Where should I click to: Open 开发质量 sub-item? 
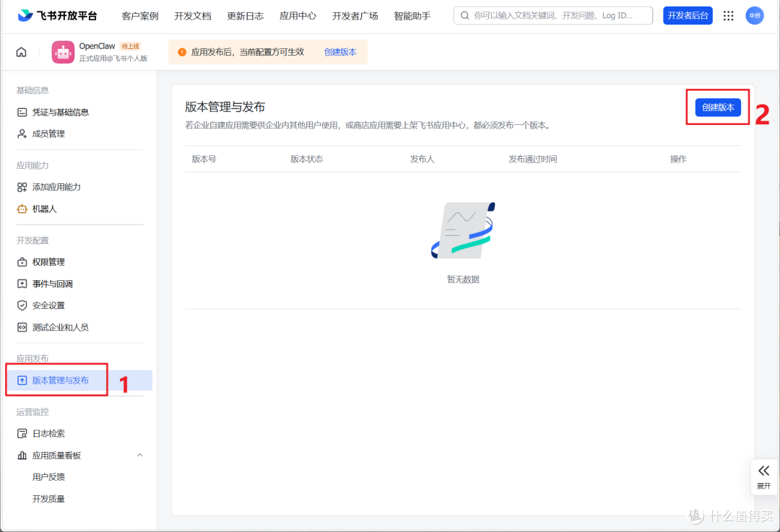coord(48,499)
